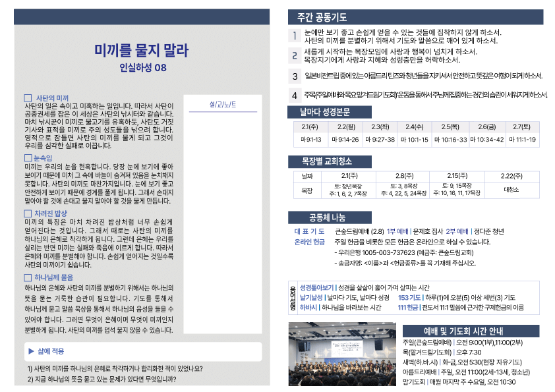
Task: Mark the 하나님께 물음 checkbox
Action: pyautogui.click(x=28, y=277)
